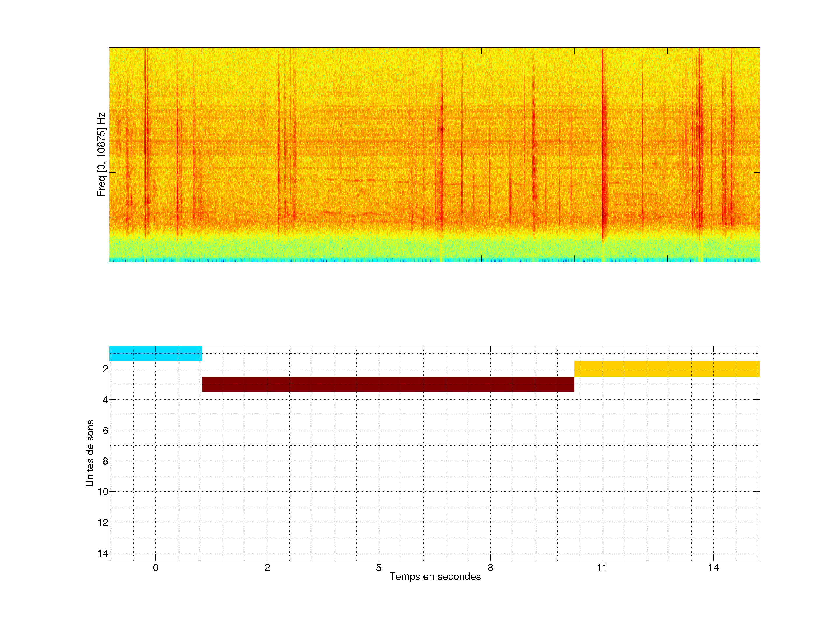Click y-axis tick label 12 in lower plot
840x630 pixels.
103,523
